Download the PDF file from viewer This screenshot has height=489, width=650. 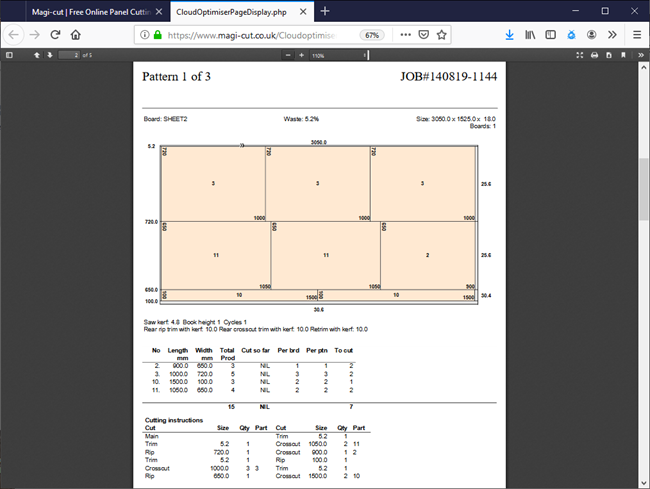[609, 55]
